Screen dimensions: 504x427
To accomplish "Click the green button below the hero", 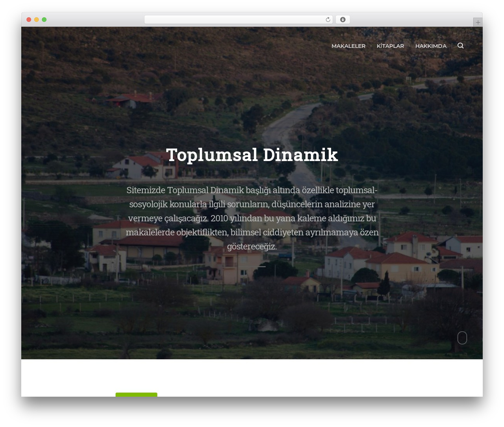I will click(x=136, y=394).
